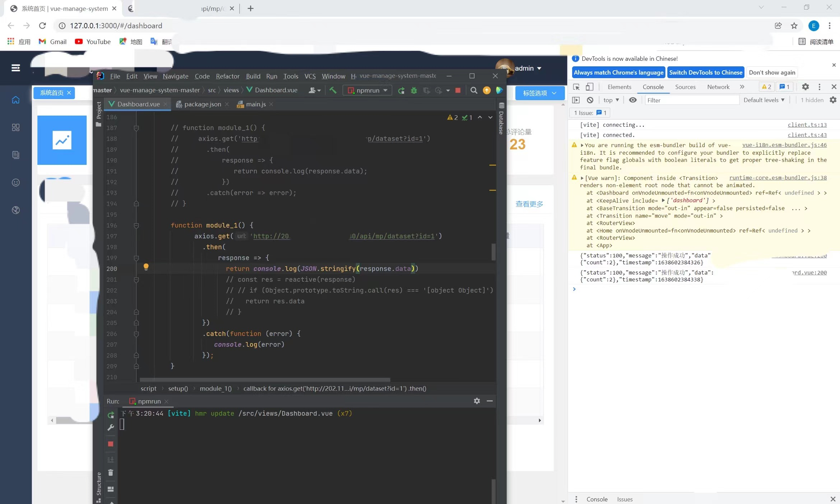Click Switch DevTools to Chinese button
Screen dimensions: 840x504
[x=705, y=72]
